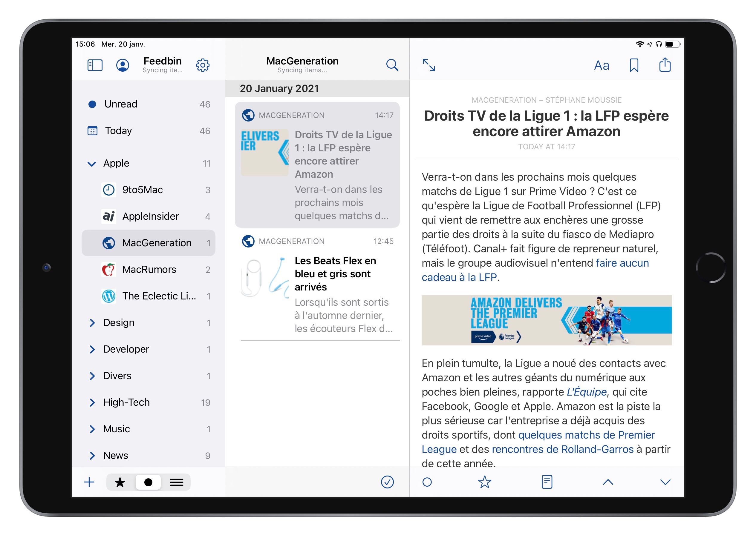Follow rencontres de Rolland-Garros link
Screen dimensions: 756x535
point(562,449)
